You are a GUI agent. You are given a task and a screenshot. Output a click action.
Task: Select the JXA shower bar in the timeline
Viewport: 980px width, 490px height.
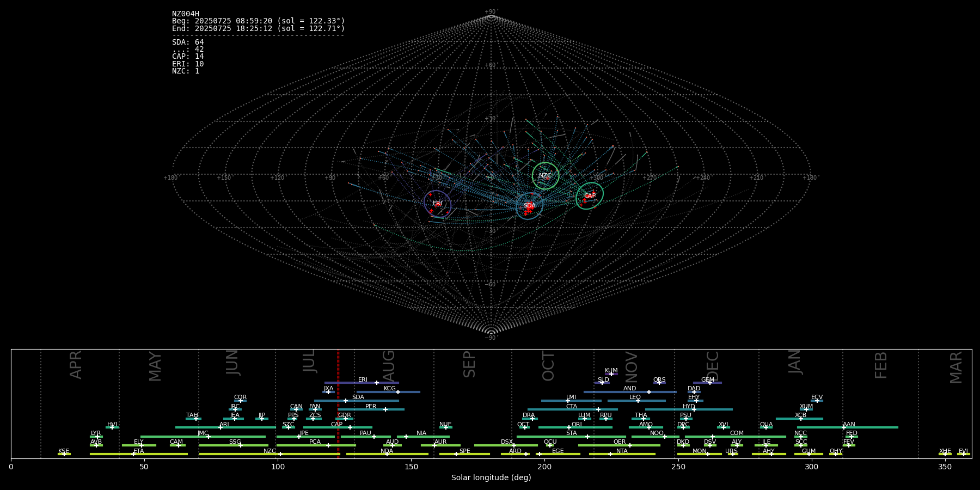[x=328, y=392]
